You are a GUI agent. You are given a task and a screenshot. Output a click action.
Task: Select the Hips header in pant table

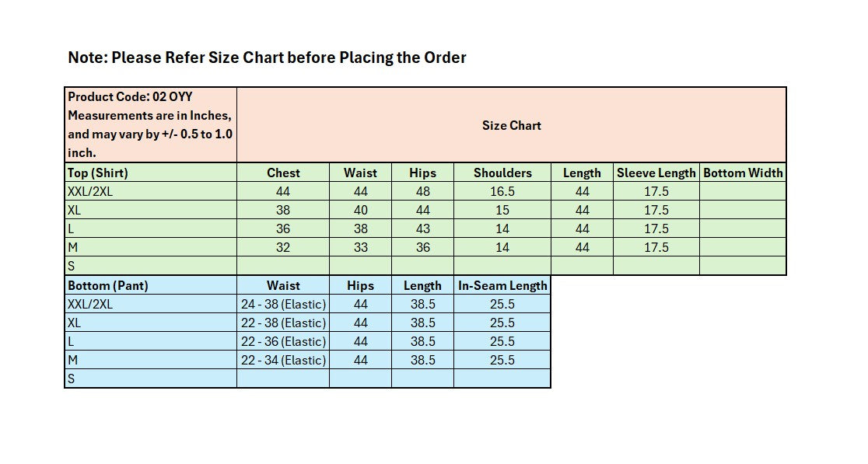pos(360,286)
